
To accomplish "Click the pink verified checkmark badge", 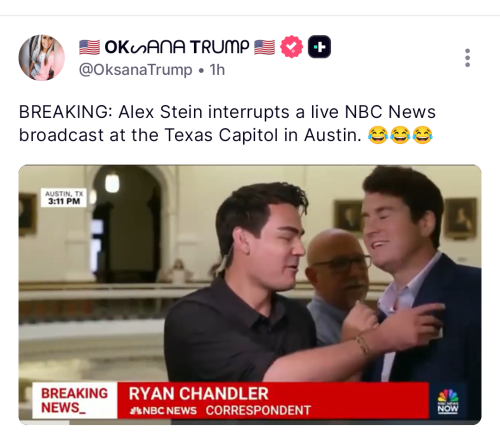I will click(x=291, y=47).
